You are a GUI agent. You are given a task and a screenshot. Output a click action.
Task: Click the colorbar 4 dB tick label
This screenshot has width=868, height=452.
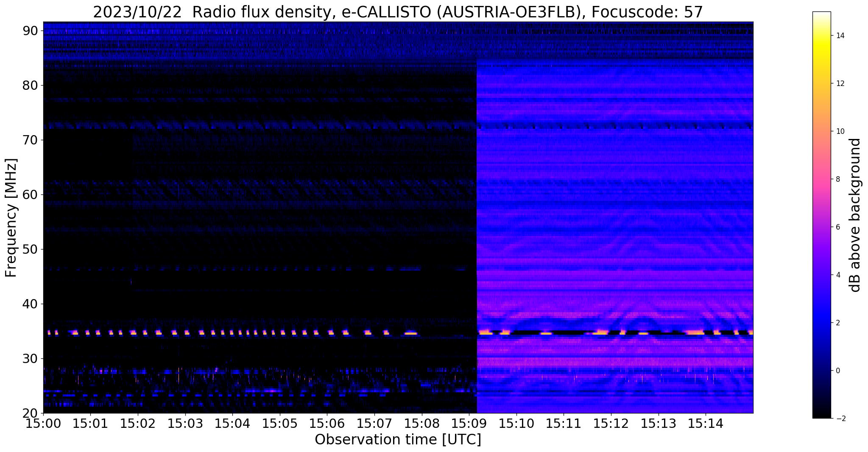(837, 275)
